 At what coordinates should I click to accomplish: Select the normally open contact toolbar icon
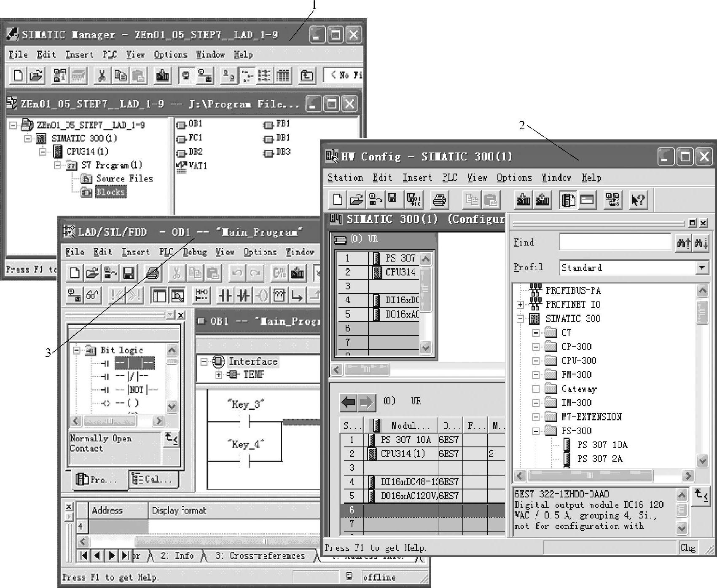pos(226,296)
